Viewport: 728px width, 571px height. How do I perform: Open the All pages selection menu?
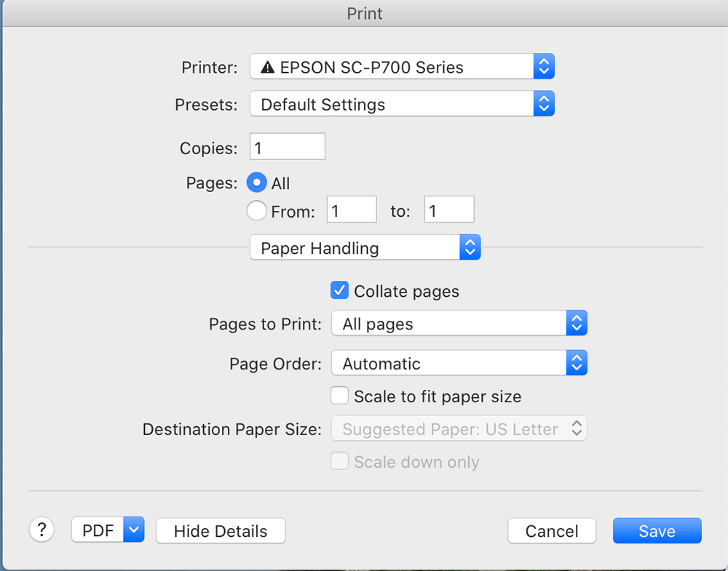[x=448, y=324]
